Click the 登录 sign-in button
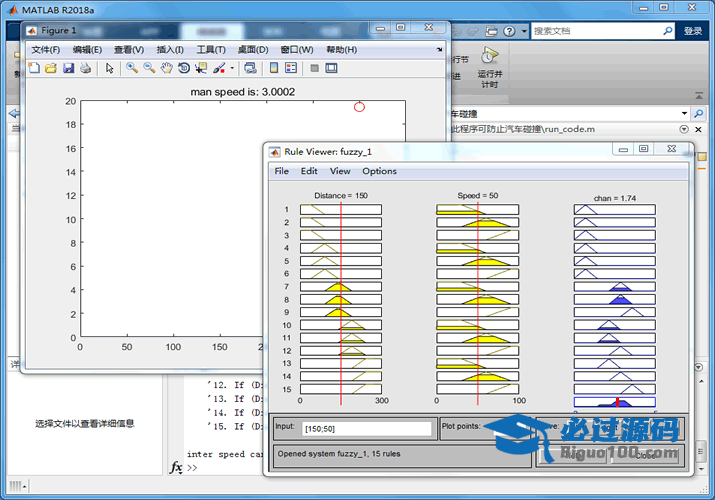 [x=693, y=31]
